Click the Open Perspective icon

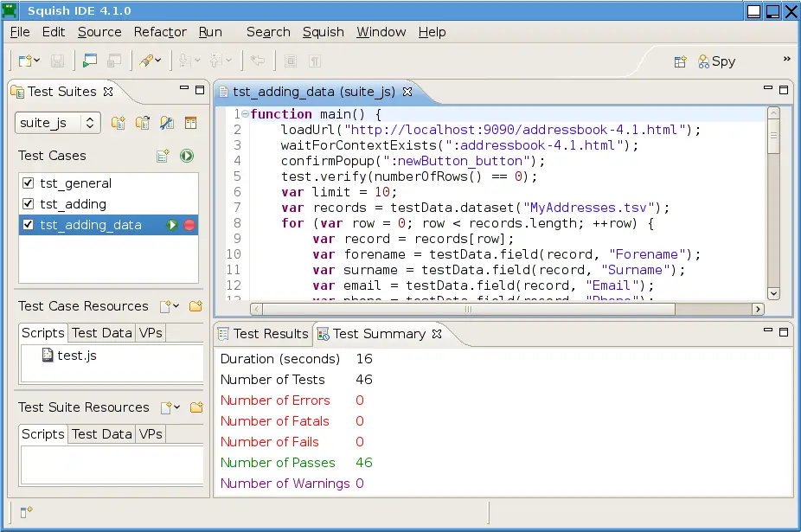[x=680, y=61]
